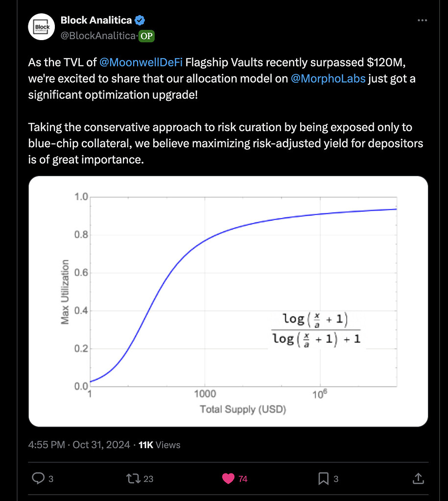
Task: Repost this tweet
Action: [134, 478]
